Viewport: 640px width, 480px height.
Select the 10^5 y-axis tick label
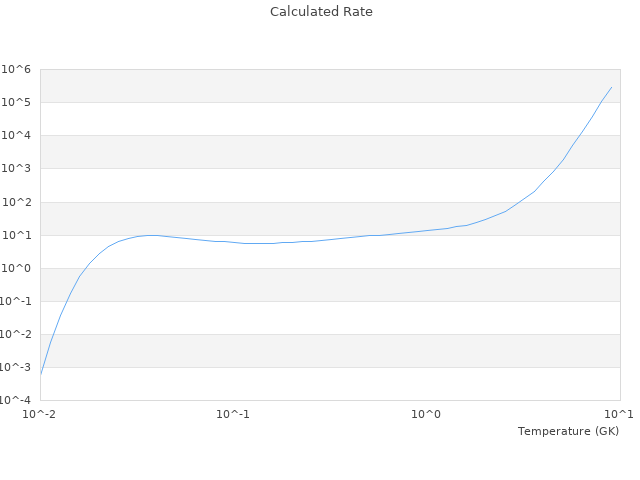(16, 102)
